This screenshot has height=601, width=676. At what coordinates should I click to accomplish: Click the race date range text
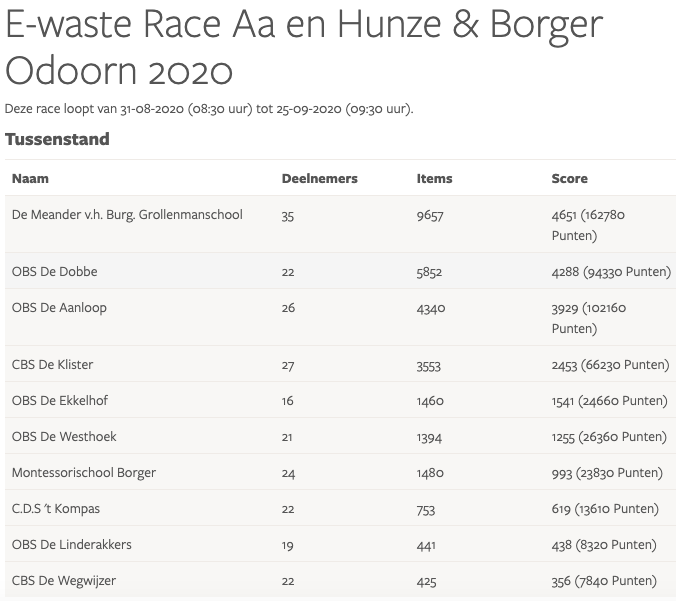pos(209,108)
